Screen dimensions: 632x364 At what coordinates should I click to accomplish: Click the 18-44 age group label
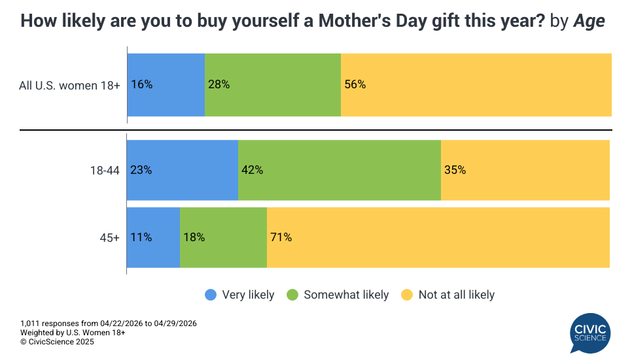[105, 170]
